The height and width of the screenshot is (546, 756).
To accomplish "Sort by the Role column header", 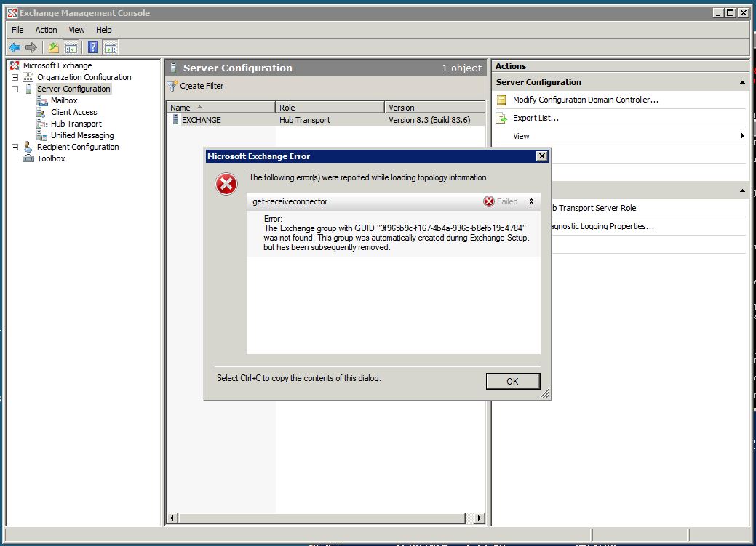I will tap(330, 108).
